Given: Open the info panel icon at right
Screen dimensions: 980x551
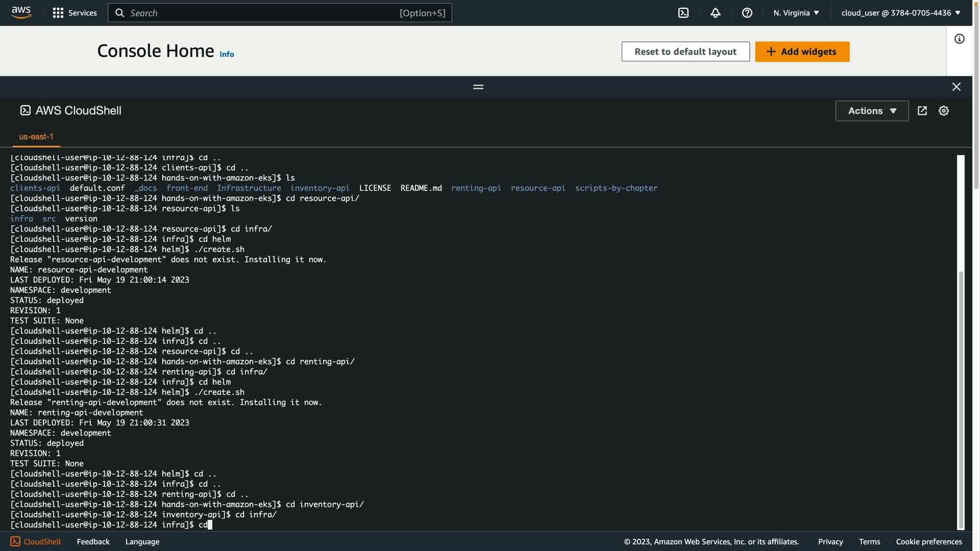Looking at the screenshot, I should point(959,39).
